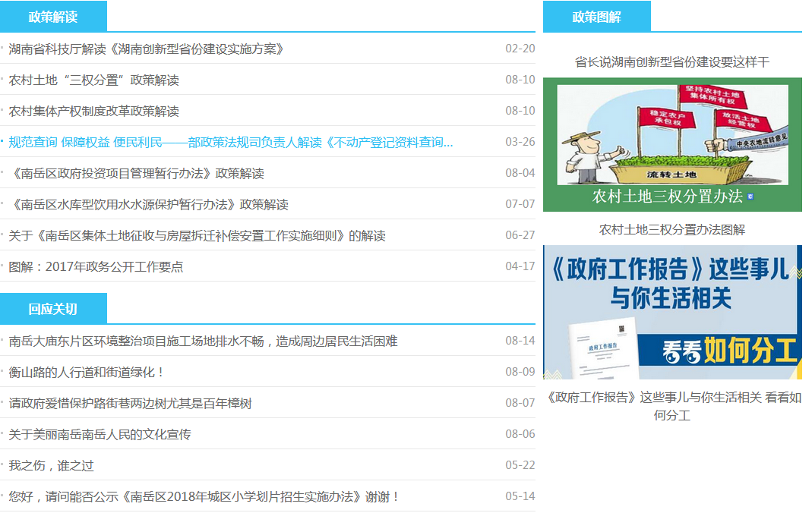Click the 农村土地三权分置办法 cartoon image
Viewport: 812px width, 513px height.
click(x=672, y=144)
